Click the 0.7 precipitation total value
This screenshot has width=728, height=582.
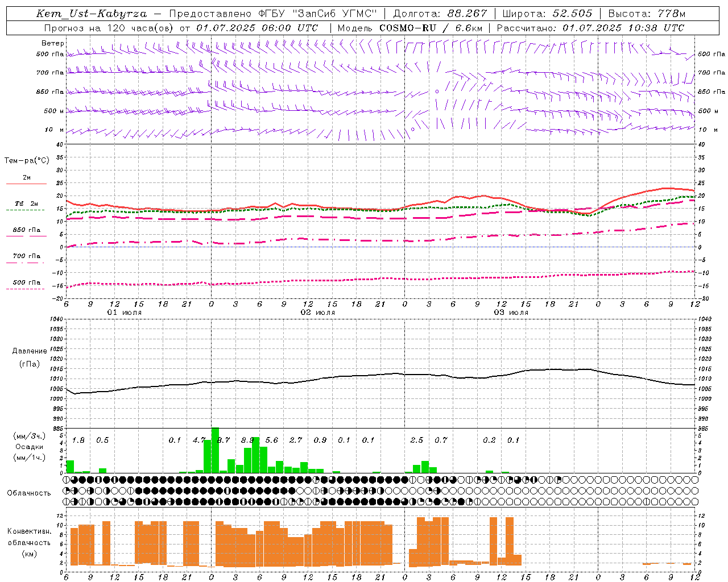click(441, 440)
